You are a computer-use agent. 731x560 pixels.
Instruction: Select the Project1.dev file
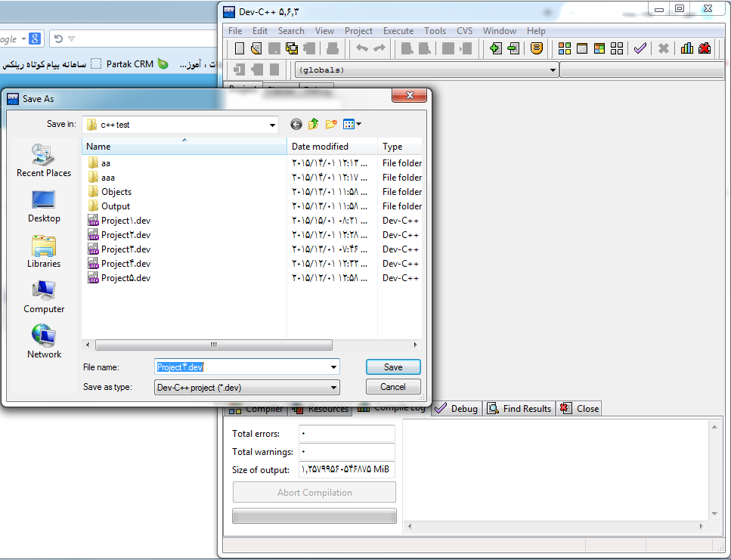point(119,221)
